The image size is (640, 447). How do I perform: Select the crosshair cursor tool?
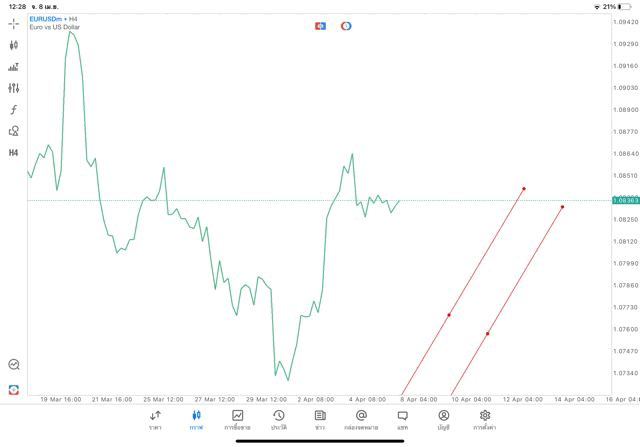pyautogui.click(x=14, y=23)
